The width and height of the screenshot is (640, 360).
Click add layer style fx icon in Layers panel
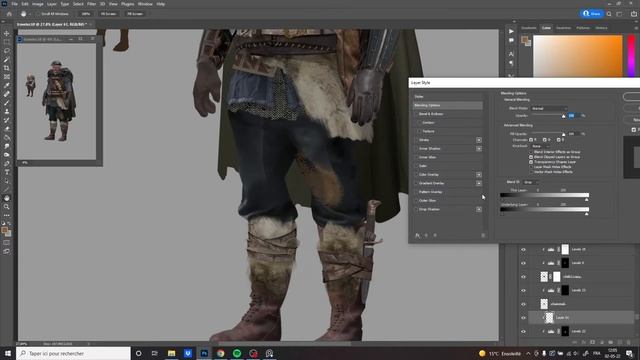584,342
